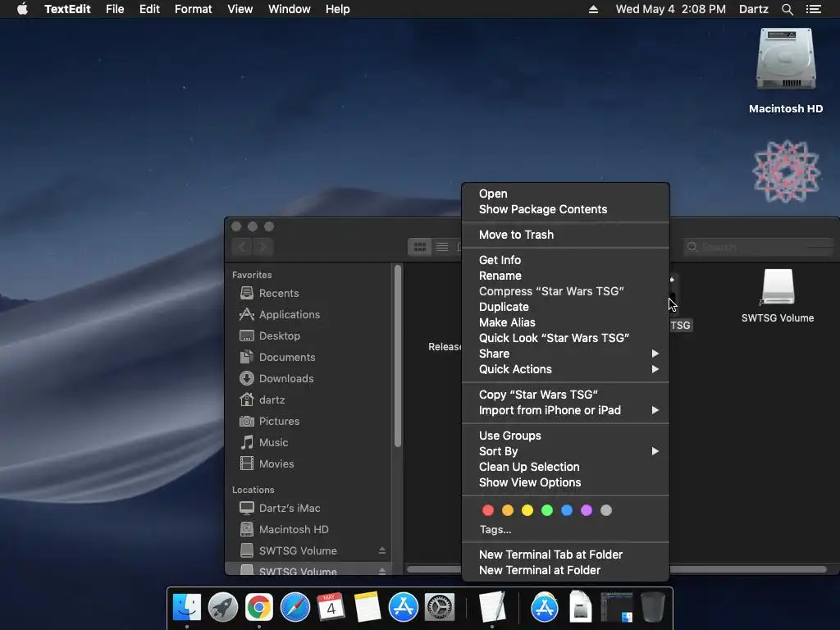Screen dimensions: 840x630
Task: Select Macintosh HD in Finder sidebar
Action: 294,529
